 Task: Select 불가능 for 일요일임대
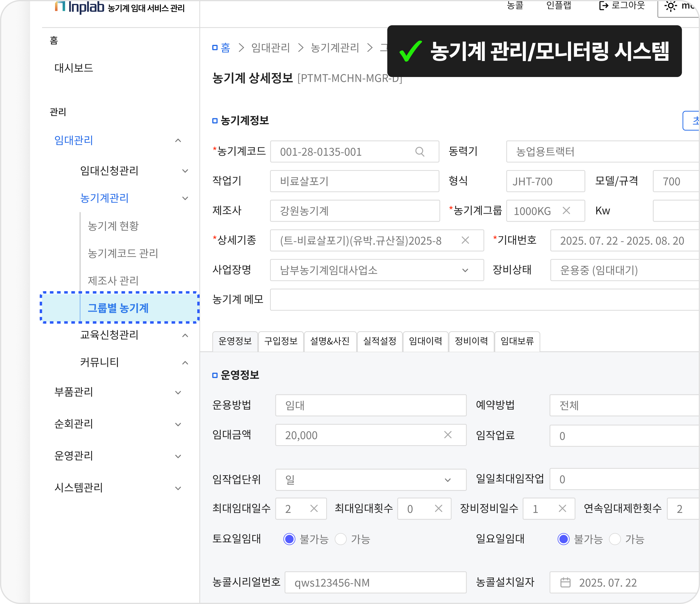coord(563,539)
